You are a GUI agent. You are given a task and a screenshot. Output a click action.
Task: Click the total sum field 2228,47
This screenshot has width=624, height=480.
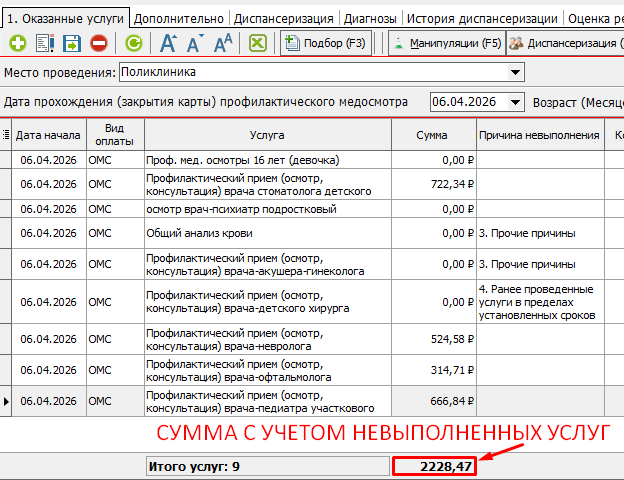coord(433,466)
